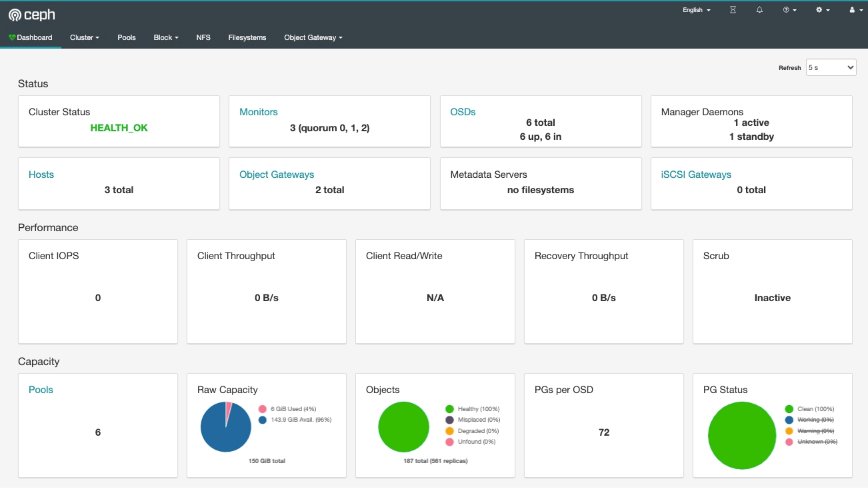
Task: Open the Object Gateways link
Action: pos(277,175)
